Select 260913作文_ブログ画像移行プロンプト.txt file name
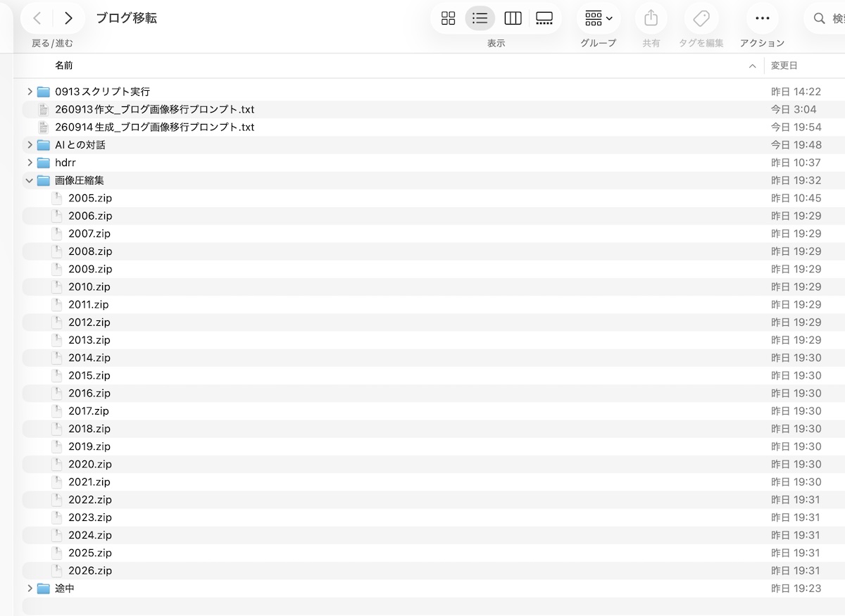The image size is (845, 616). [155, 109]
